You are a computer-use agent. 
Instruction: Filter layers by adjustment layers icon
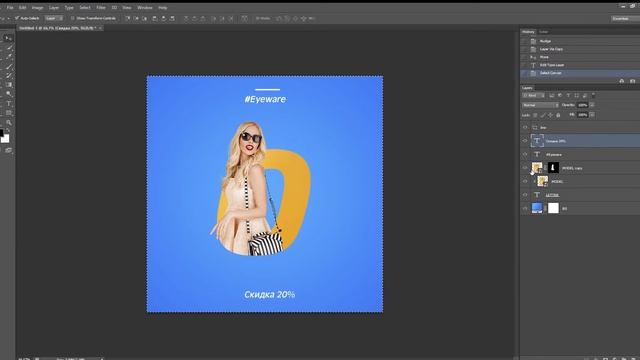point(560,96)
